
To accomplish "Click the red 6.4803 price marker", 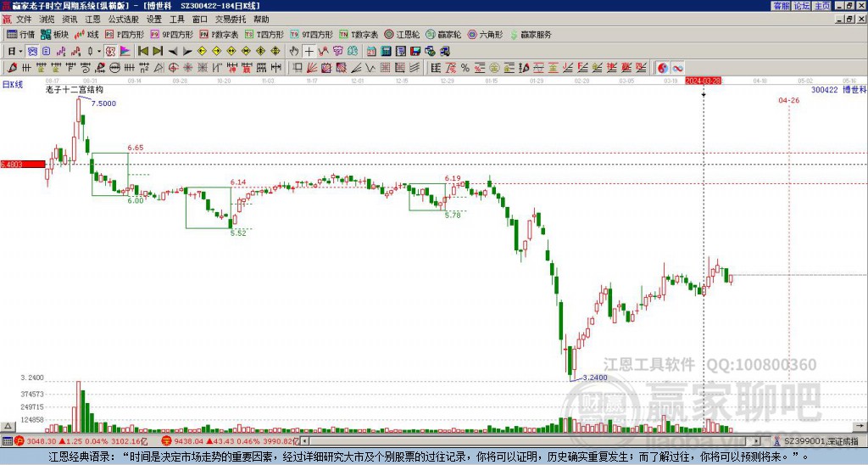I will (23, 164).
